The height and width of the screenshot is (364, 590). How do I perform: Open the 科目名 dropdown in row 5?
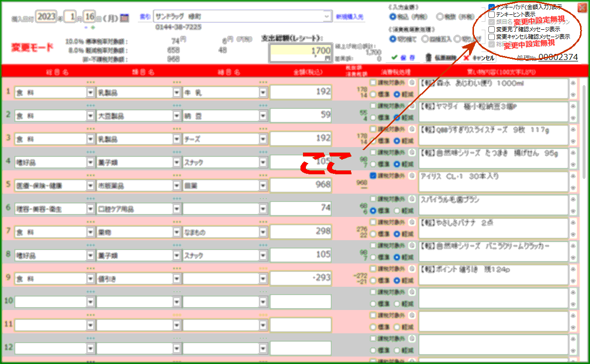[x=90, y=186]
